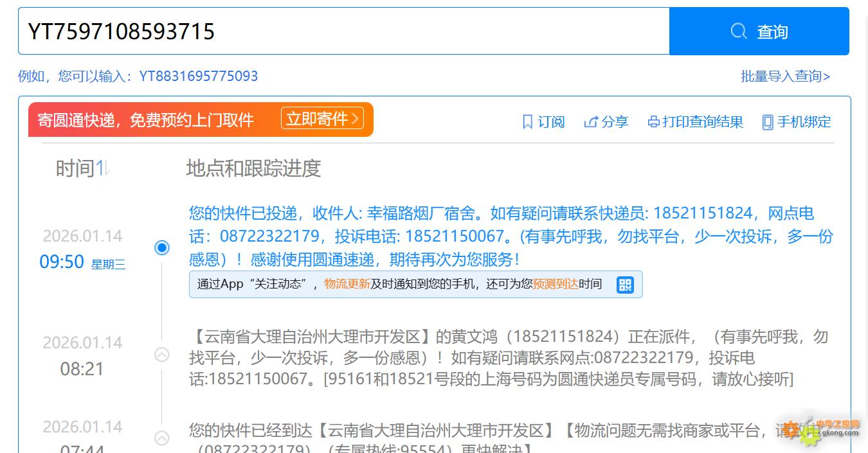
Task: Click the 立即寄件 button
Action: click(x=322, y=119)
